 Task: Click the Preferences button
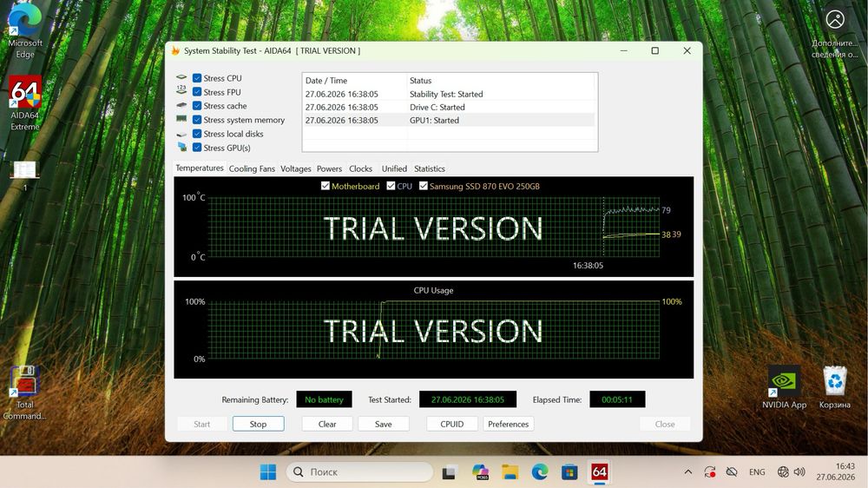coord(508,424)
